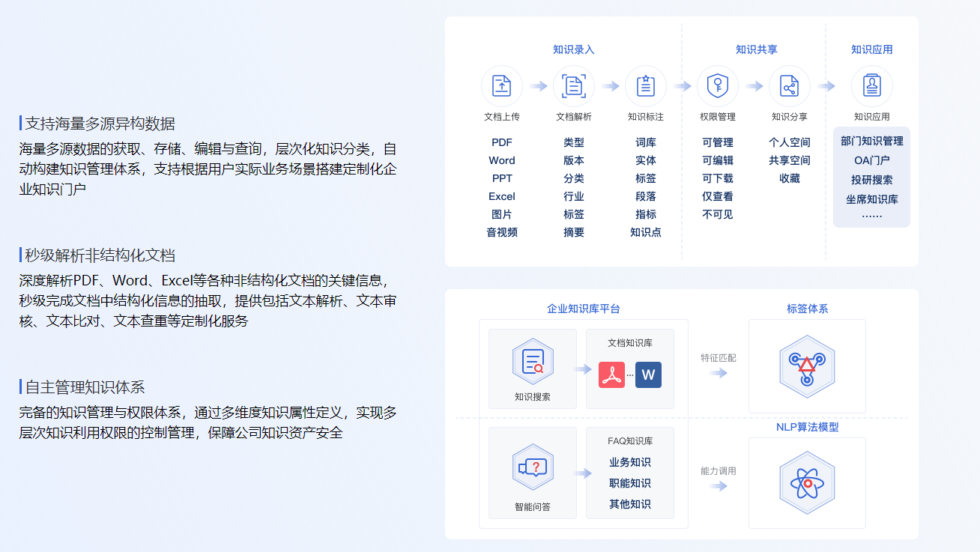This screenshot has width=980, height=552.
Task: Click PDF in the upload list
Action: click(x=502, y=142)
